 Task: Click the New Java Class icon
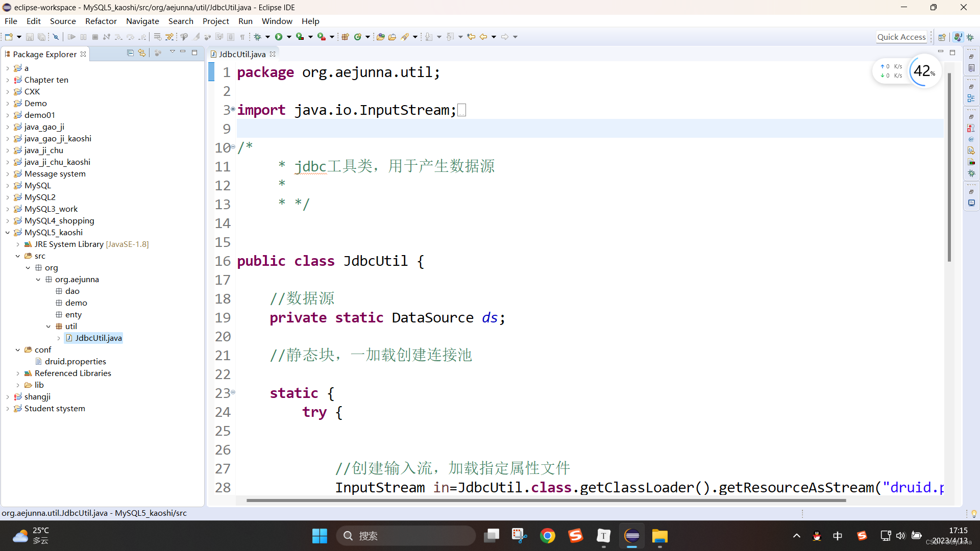click(x=358, y=37)
